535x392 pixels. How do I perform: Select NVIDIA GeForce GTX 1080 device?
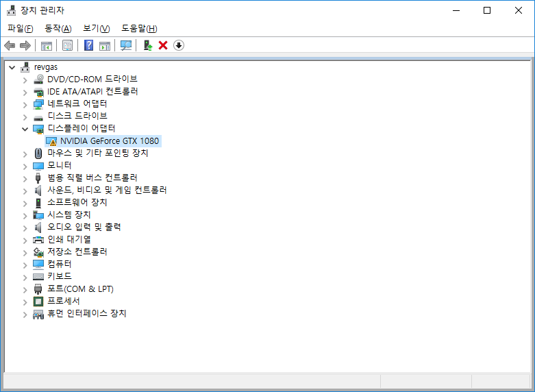[x=110, y=141]
